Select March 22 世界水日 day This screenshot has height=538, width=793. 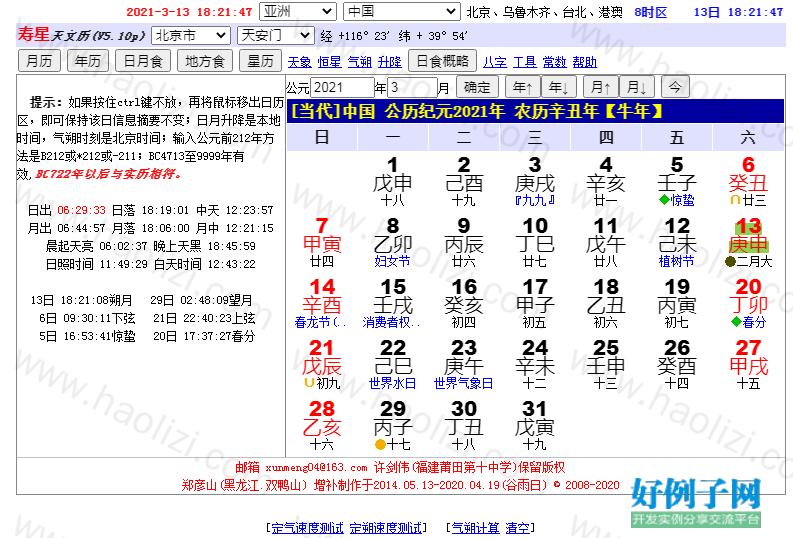click(x=392, y=365)
